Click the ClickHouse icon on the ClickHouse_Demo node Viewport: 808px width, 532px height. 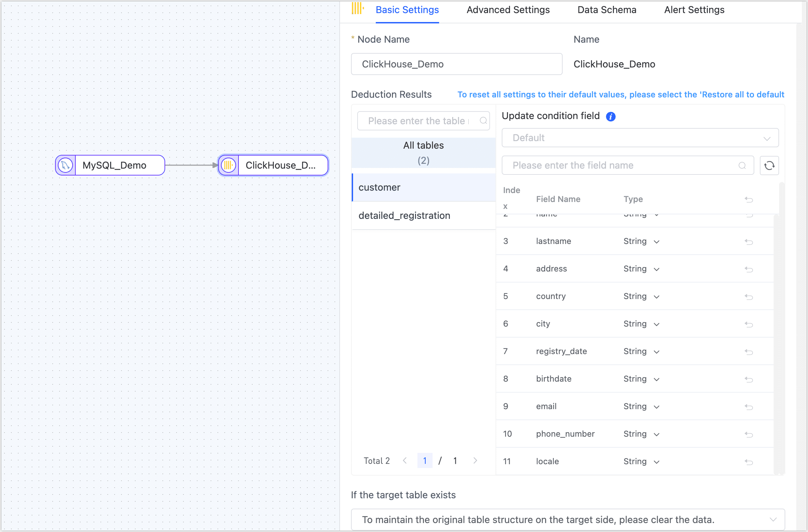tap(228, 165)
